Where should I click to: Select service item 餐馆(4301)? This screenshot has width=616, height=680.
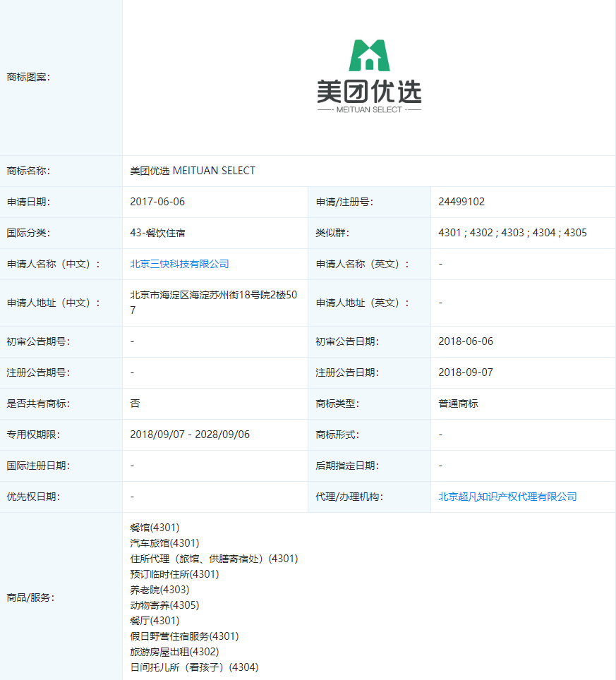pyautogui.click(x=155, y=528)
